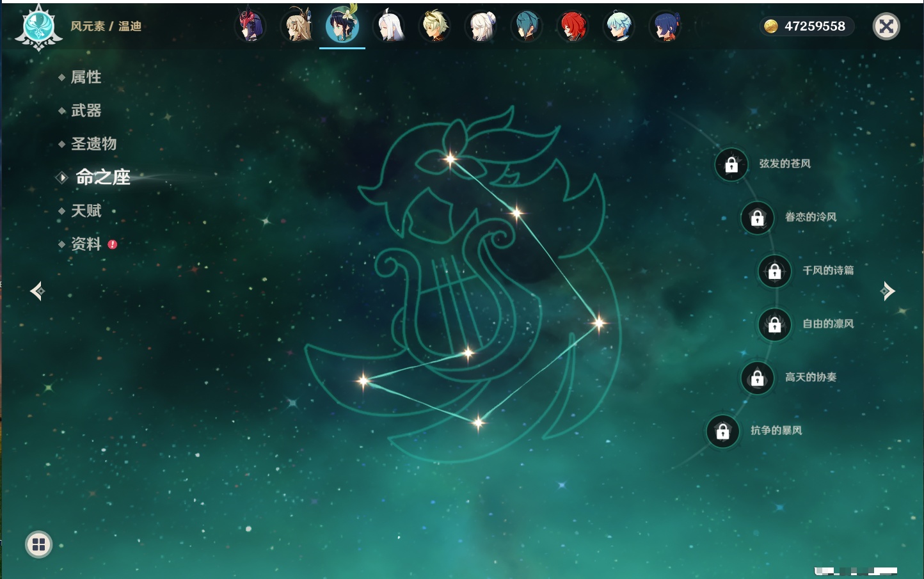The width and height of the screenshot is (924, 579).
Task: Select the 命之座 constellation page
Action: 102,177
